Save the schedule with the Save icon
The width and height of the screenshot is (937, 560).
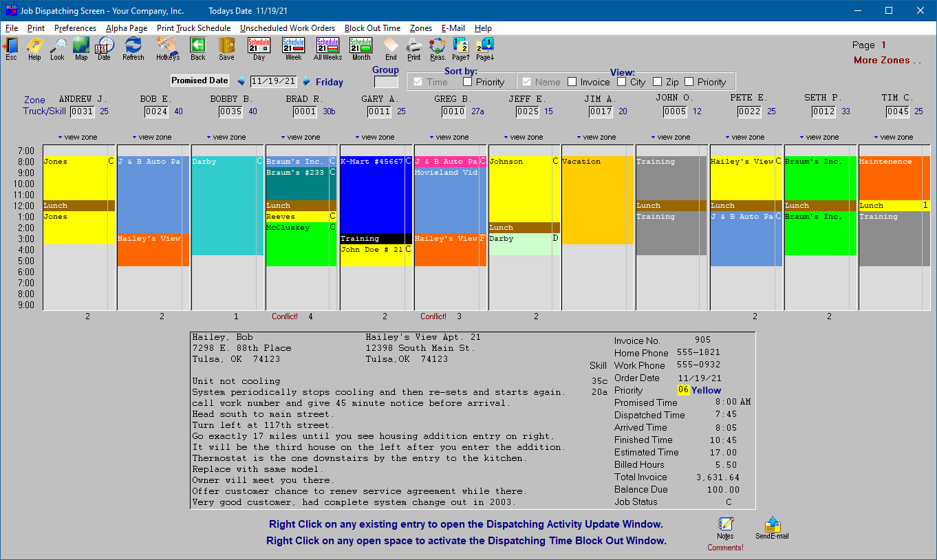[227, 48]
